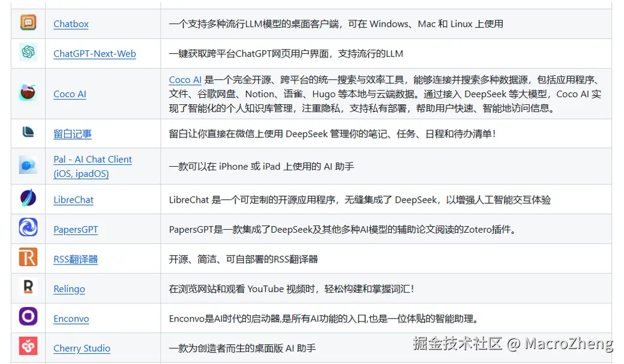The height and width of the screenshot is (364, 624).
Task: Visit the PapersGPT link
Action: click(76, 230)
